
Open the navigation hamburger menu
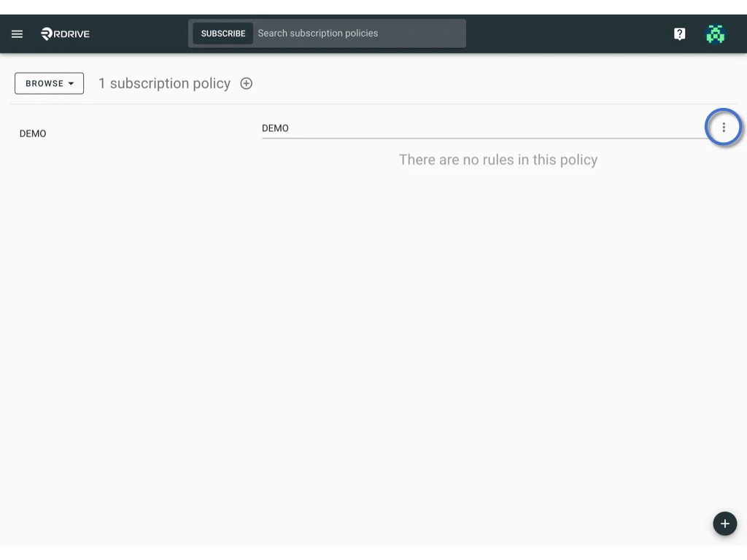(x=17, y=33)
